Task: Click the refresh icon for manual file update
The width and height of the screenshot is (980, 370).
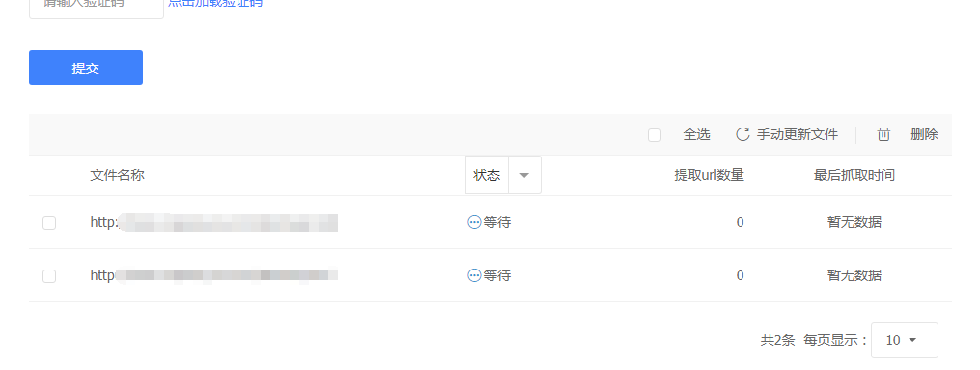Action: pyautogui.click(x=742, y=134)
